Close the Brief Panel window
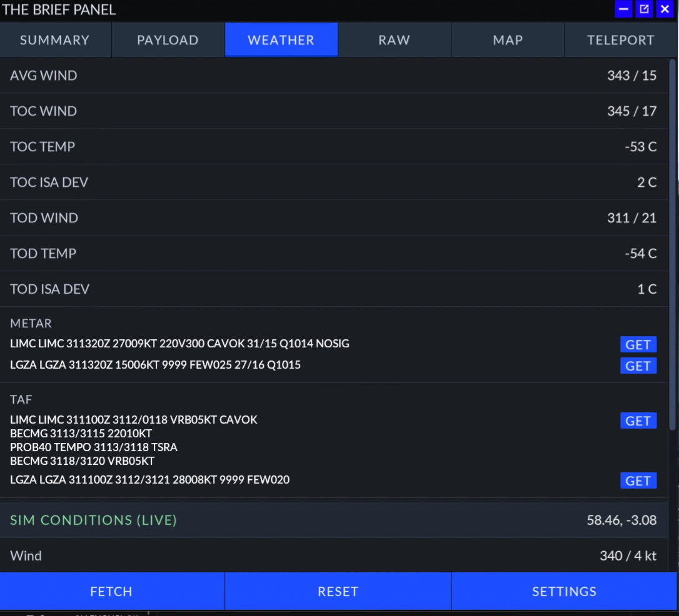 [665, 9]
